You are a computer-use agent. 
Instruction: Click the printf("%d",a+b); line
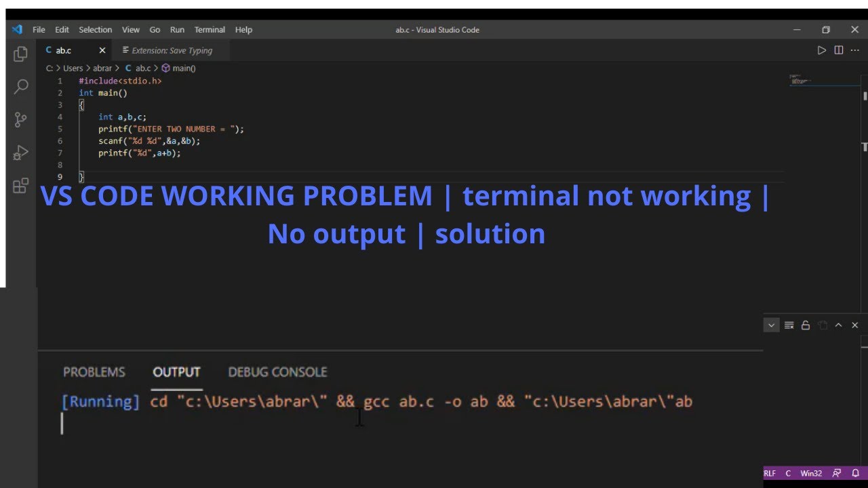coord(140,153)
